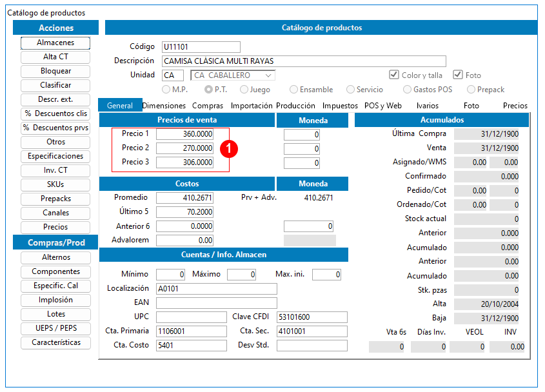The height and width of the screenshot is (392, 545).
Task: Open the Precios tab at right
Action: click(515, 106)
